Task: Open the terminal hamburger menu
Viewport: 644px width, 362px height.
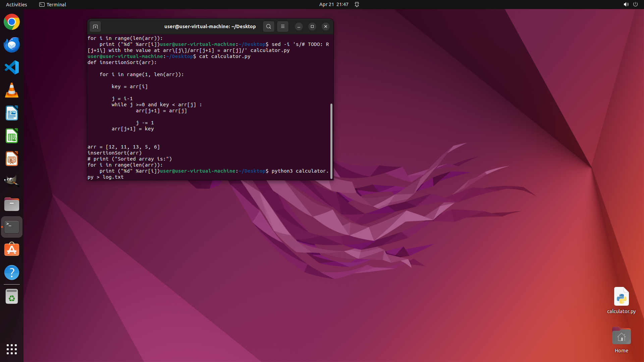Action: point(282,26)
